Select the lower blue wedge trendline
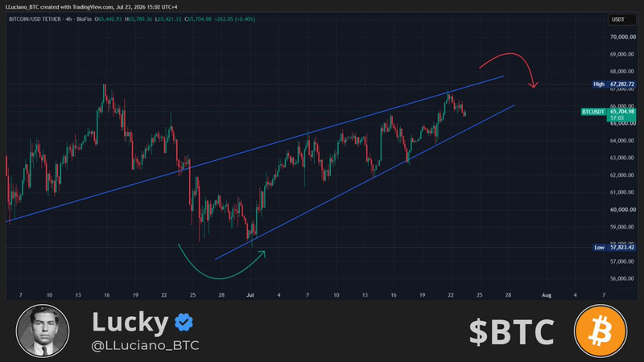 tap(365, 183)
